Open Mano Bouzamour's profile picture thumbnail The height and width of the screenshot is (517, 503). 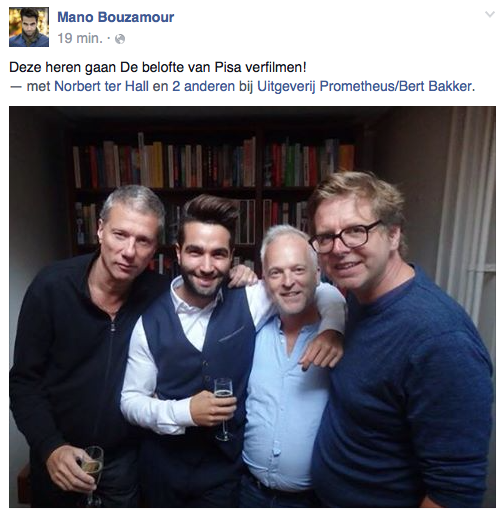coord(29,27)
